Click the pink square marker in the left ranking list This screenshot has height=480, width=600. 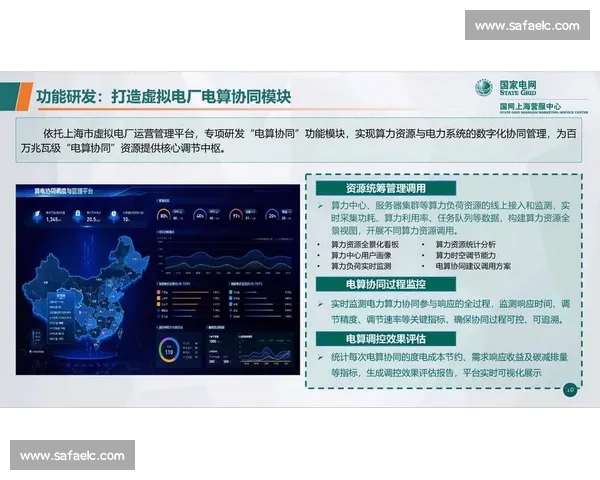point(158,292)
